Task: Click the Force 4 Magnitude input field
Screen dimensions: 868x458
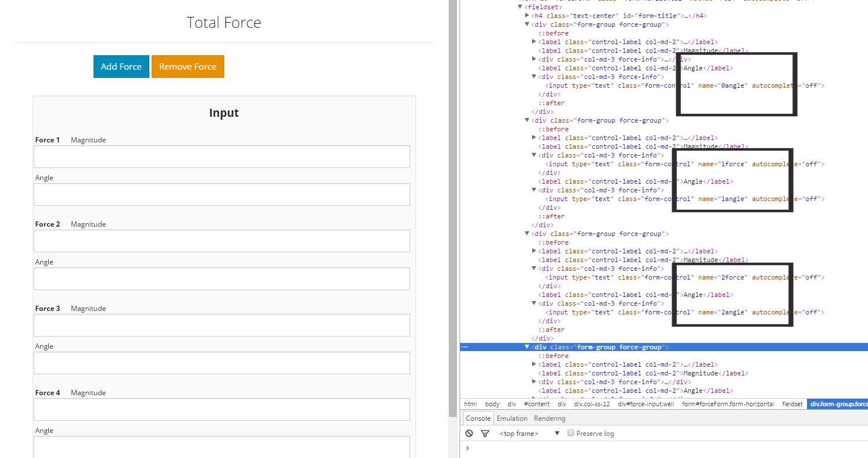Action: [x=222, y=410]
